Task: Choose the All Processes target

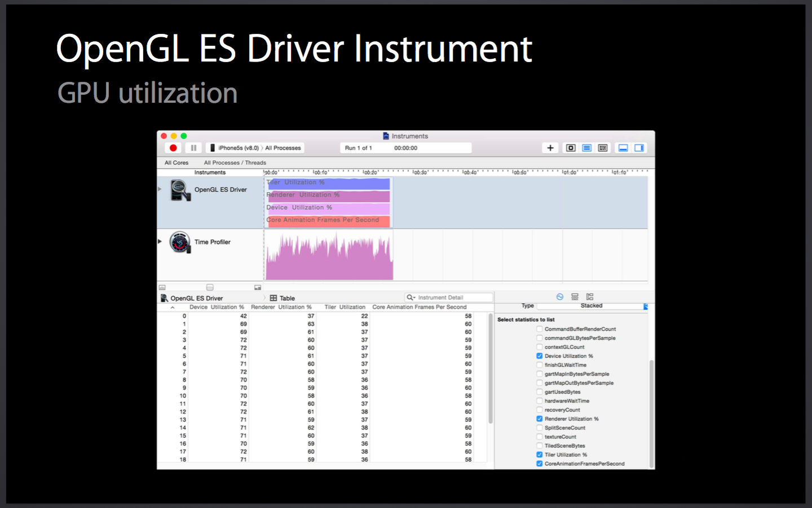Action: (x=283, y=148)
